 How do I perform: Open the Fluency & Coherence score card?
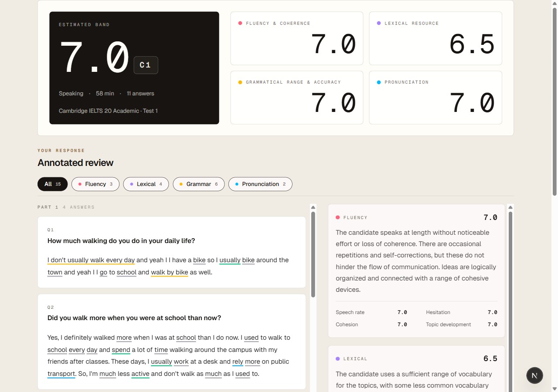[297, 38]
